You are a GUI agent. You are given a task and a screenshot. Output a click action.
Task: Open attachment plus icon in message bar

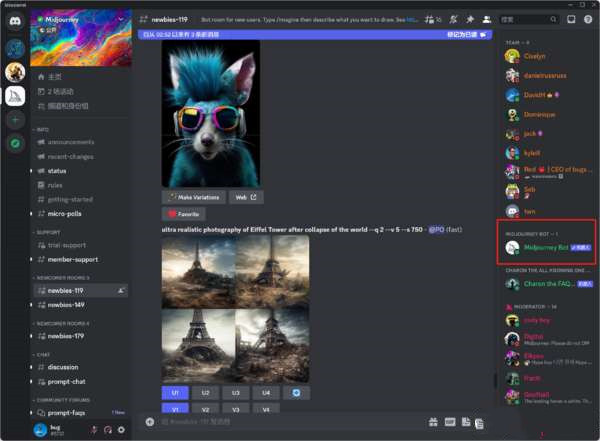(x=150, y=422)
